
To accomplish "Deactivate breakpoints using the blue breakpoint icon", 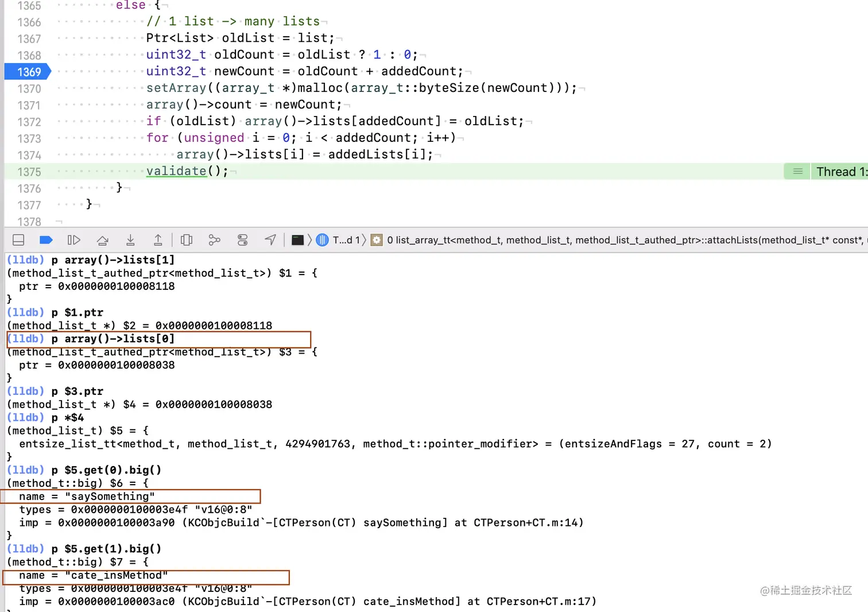I will tap(46, 240).
